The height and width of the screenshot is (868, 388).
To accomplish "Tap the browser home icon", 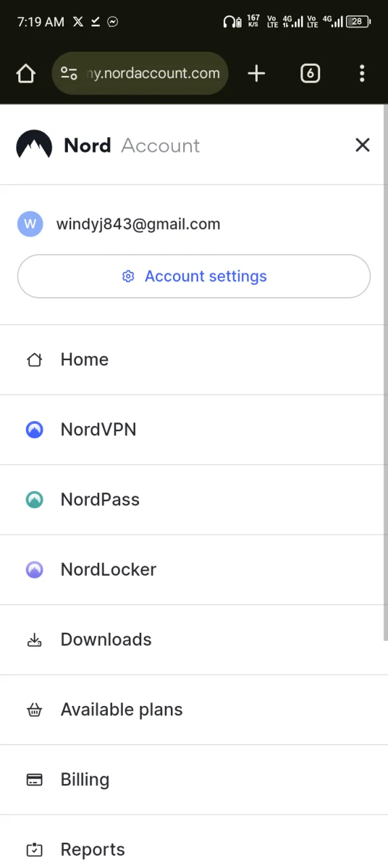I will pos(26,73).
